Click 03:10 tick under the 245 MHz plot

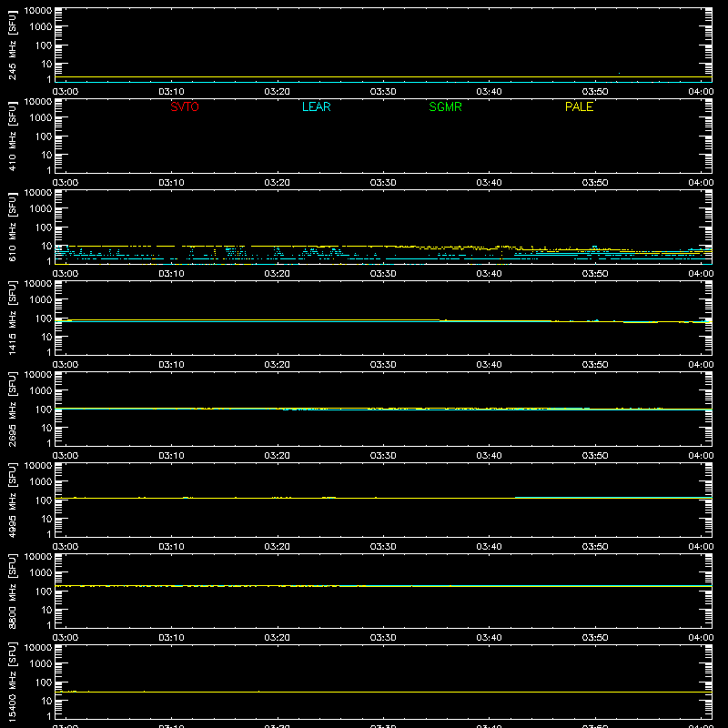pos(171,92)
